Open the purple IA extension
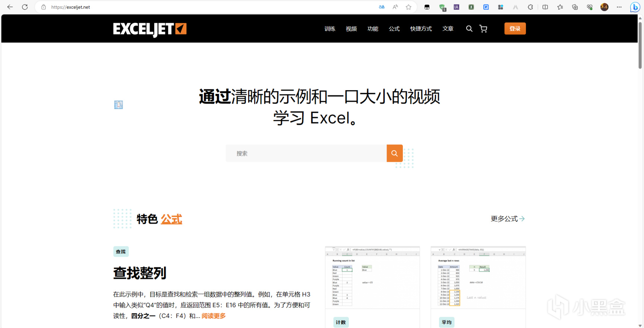The height and width of the screenshot is (328, 644). pyautogui.click(x=457, y=7)
